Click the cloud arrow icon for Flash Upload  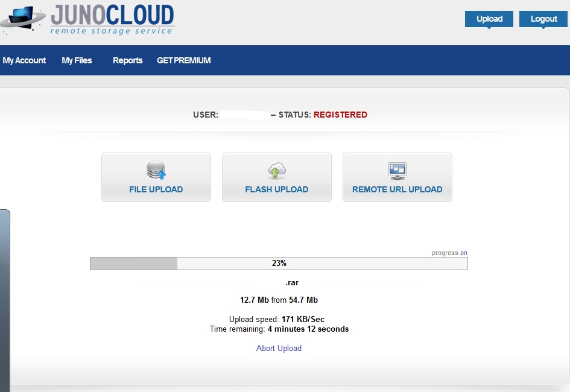[x=276, y=171]
